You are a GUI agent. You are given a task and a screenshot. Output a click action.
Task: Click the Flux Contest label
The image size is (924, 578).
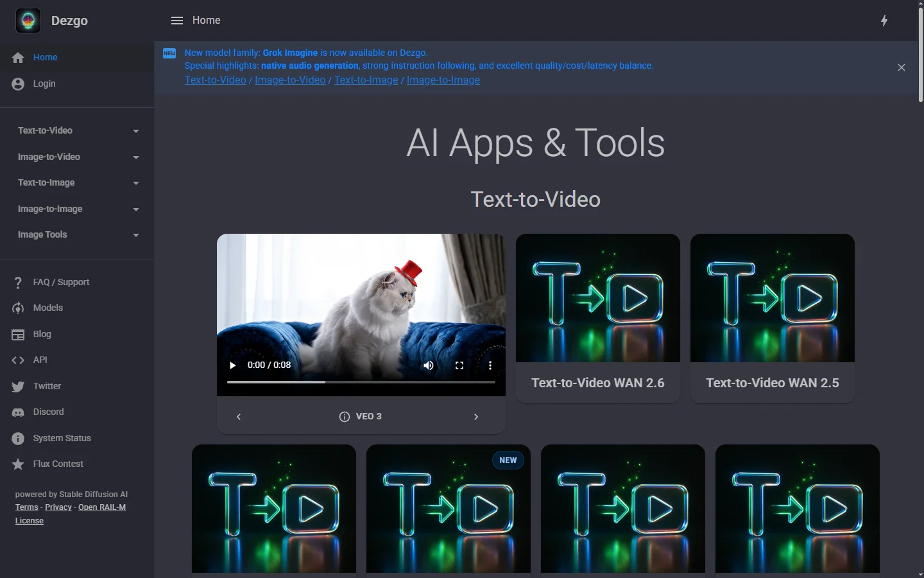[58, 464]
